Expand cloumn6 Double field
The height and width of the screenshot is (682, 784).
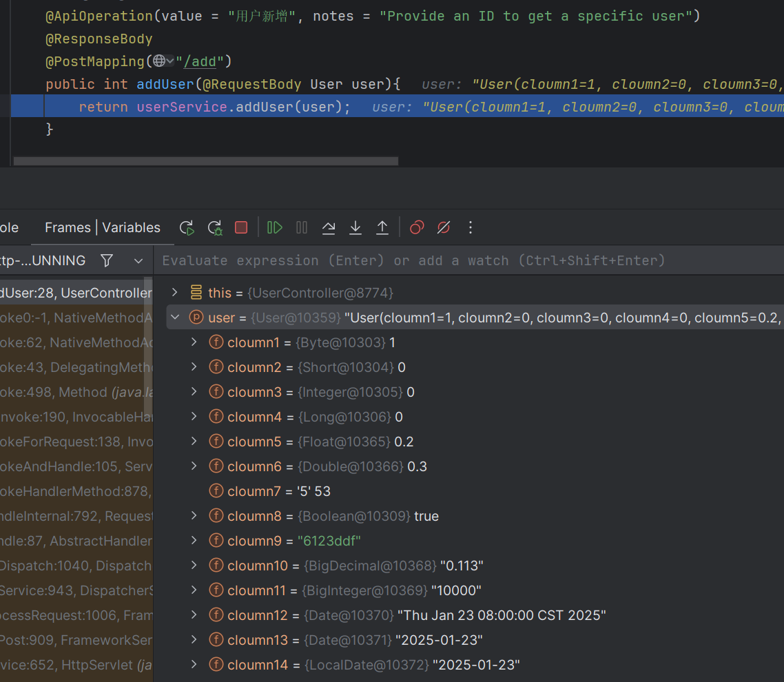coord(194,466)
